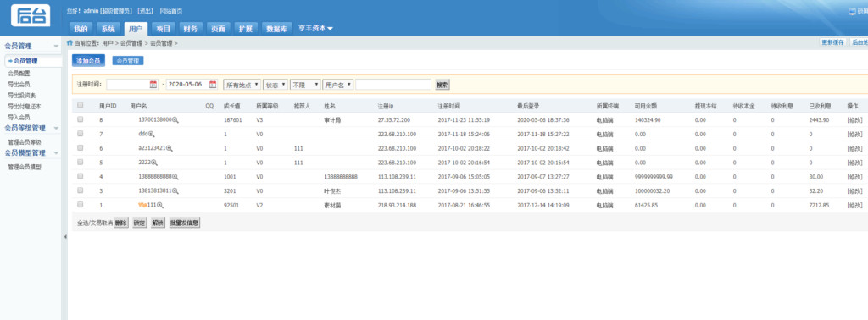
Task: Click magnifier icon next to Vip111
Action: [160, 205]
